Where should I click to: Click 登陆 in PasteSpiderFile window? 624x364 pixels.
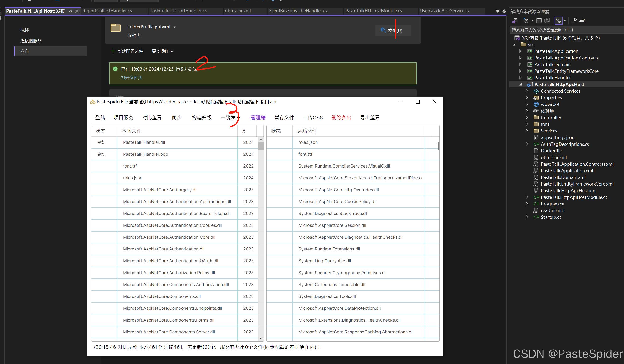[x=100, y=118]
